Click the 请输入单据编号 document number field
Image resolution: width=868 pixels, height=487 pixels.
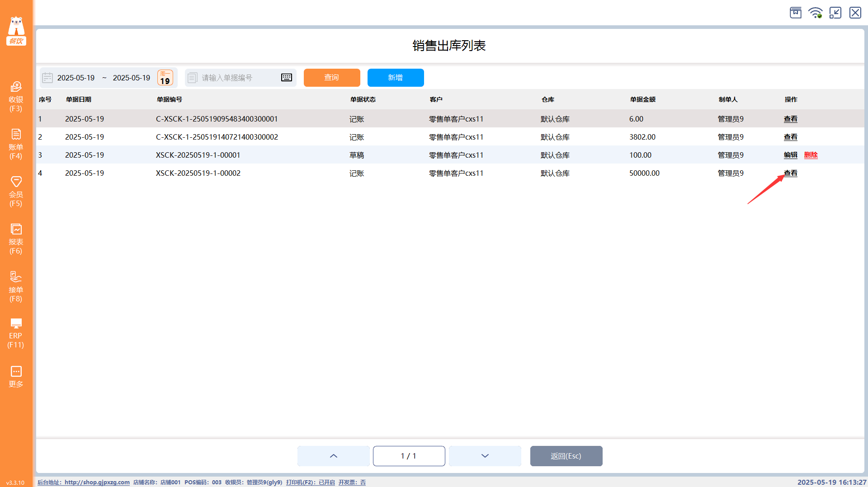point(241,78)
